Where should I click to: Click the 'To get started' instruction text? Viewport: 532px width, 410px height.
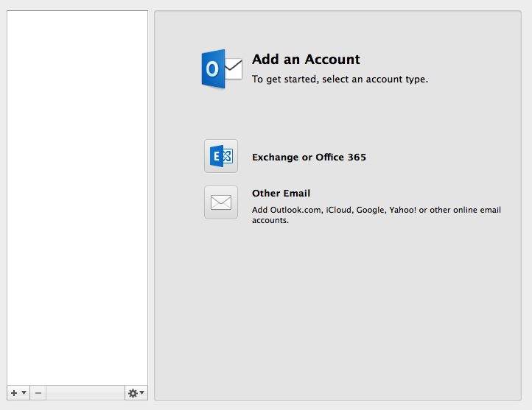[x=340, y=79]
